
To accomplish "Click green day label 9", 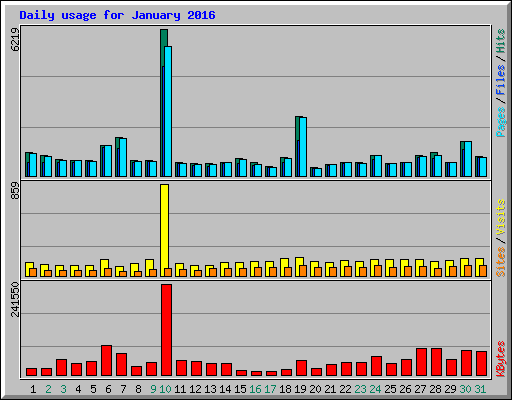I will [153, 389].
